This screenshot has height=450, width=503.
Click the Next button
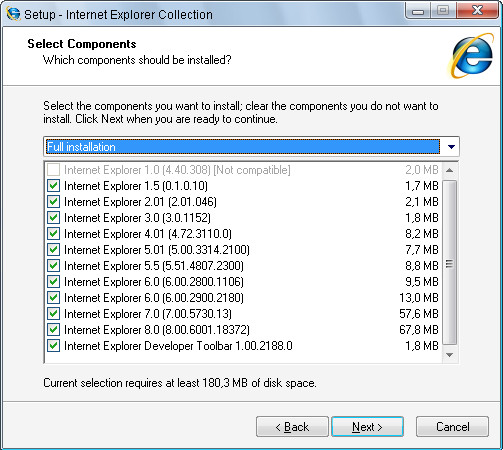coord(367,427)
